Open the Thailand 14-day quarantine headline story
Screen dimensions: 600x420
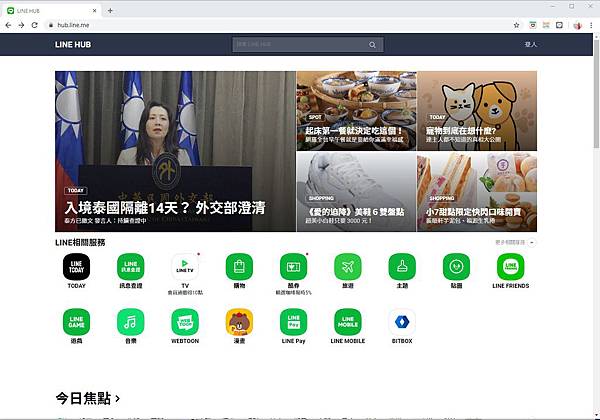175,151
